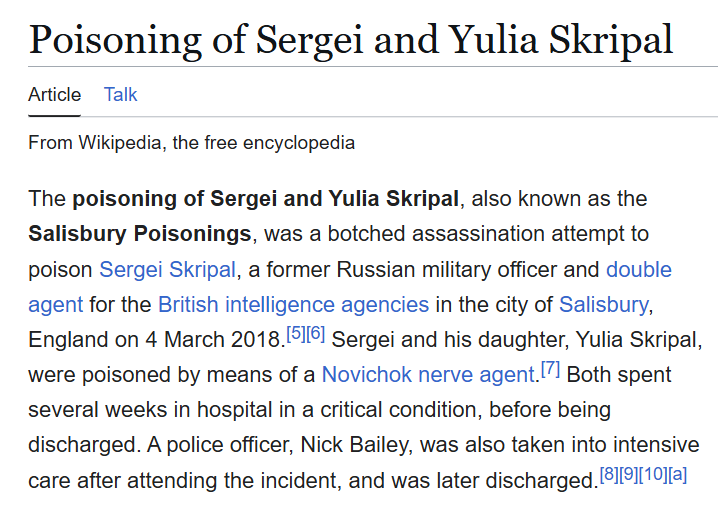Jump to citation [7]
This screenshot has width=718, height=513.
pos(550,369)
